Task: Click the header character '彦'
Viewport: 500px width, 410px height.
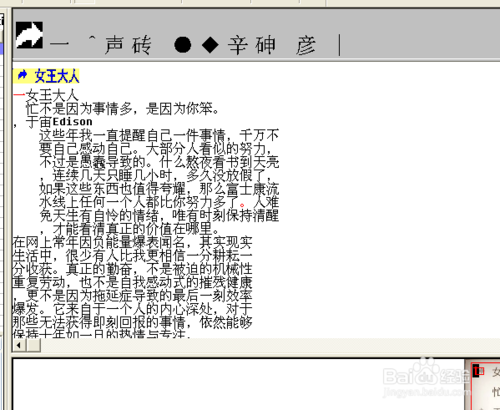Action: click(x=306, y=45)
